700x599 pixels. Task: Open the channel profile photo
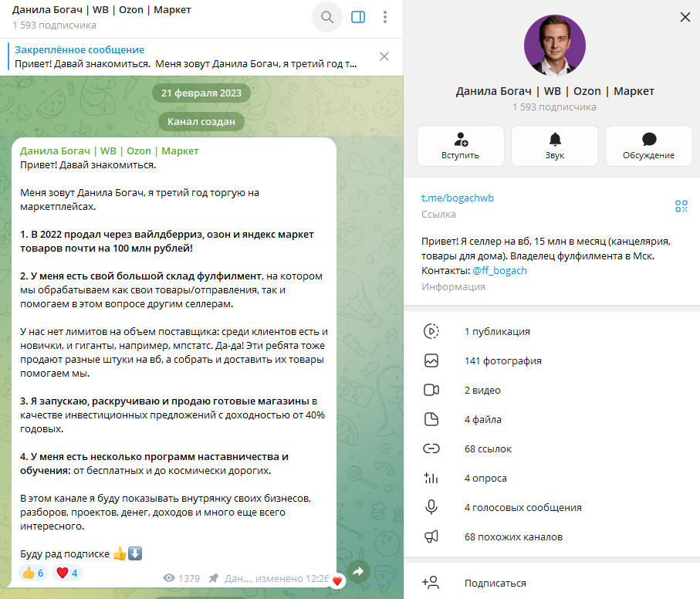coord(554,46)
